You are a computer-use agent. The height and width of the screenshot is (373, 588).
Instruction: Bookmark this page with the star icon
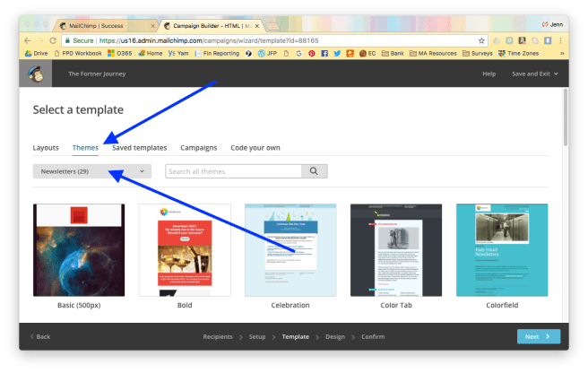(481, 40)
